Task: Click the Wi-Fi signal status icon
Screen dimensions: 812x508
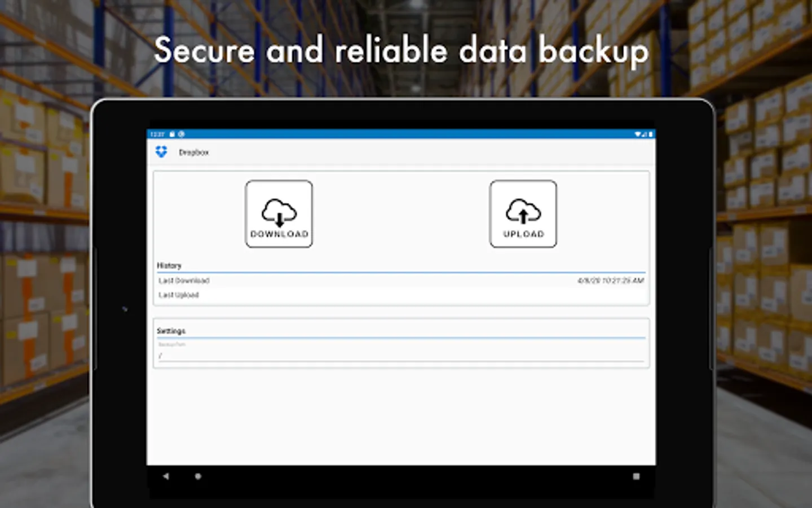Action: pyautogui.click(x=638, y=134)
